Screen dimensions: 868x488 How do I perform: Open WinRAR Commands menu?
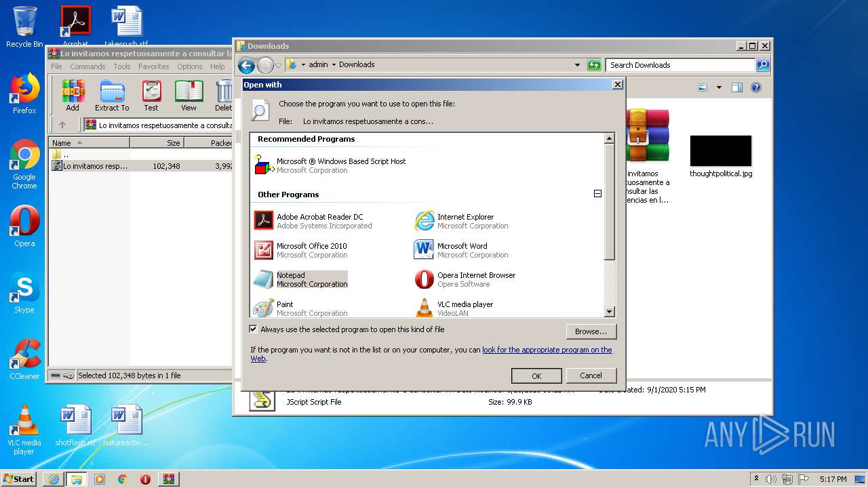click(x=87, y=66)
